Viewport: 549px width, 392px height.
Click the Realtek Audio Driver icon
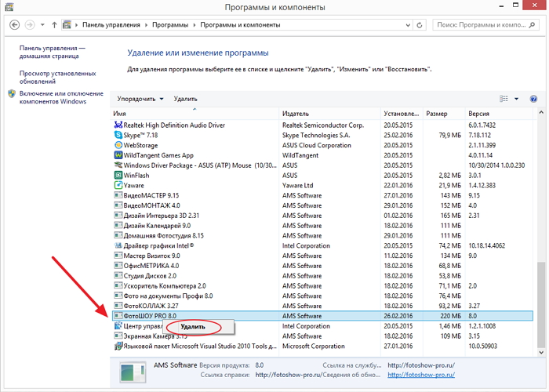pyautogui.click(x=118, y=125)
